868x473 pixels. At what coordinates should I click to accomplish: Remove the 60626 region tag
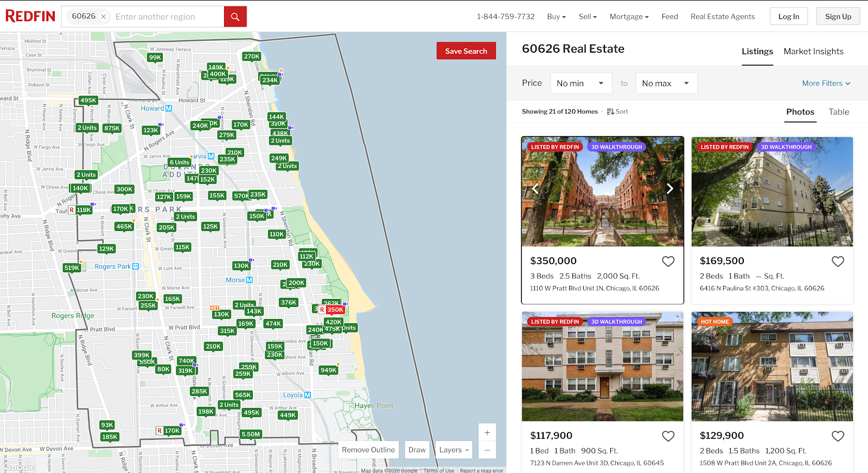pyautogui.click(x=104, y=17)
